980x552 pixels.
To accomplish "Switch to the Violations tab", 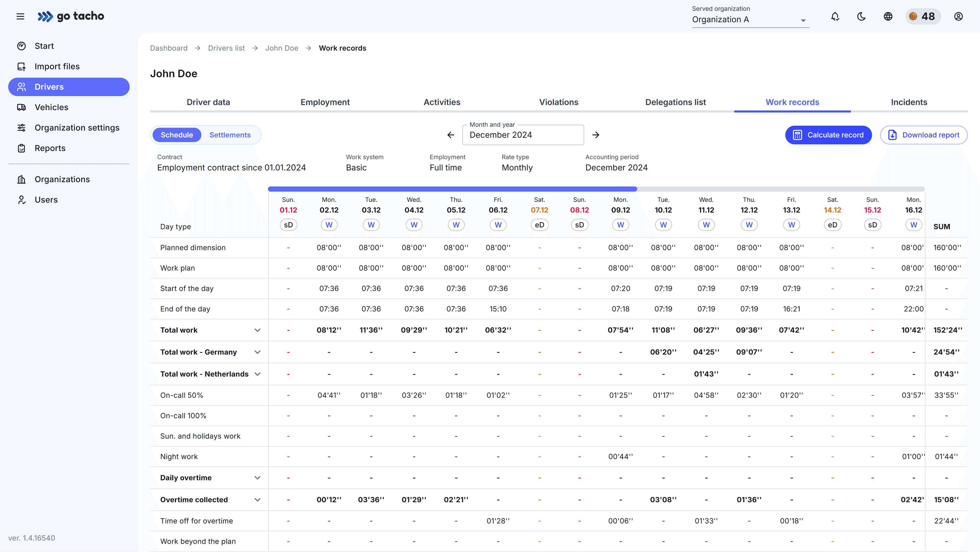I will pyautogui.click(x=558, y=102).
